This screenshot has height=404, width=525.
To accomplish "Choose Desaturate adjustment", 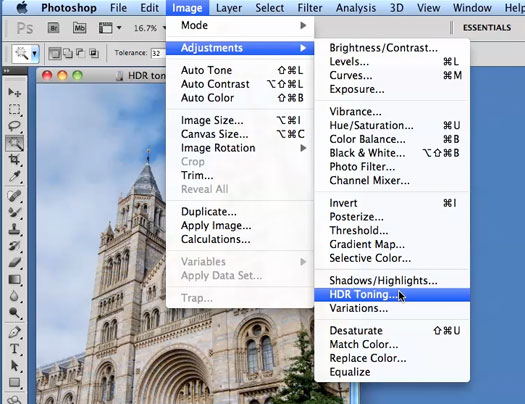I will (392, 331).
